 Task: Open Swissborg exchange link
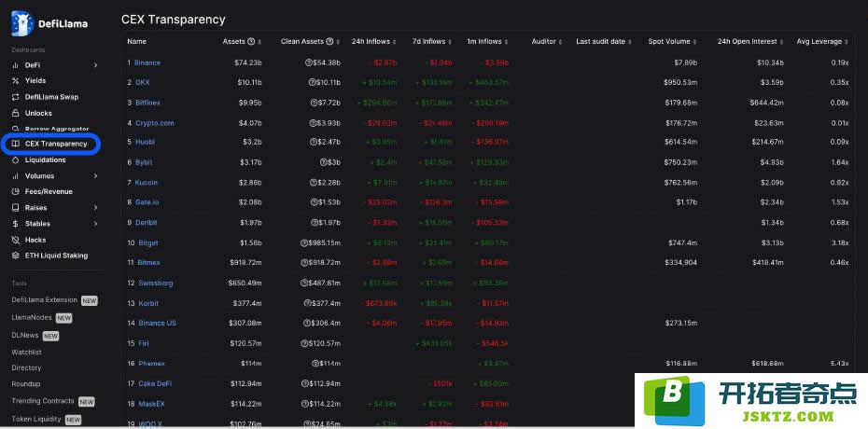click(156, 284)
